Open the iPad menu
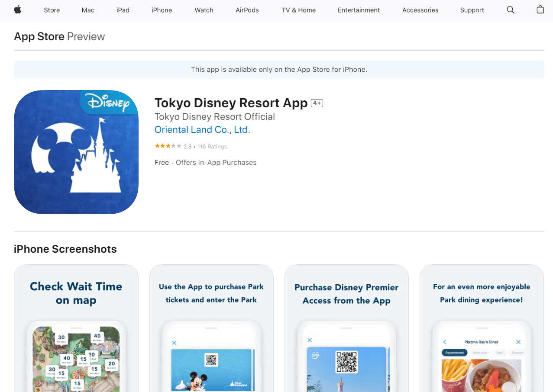553x392 pixels. click(123, 10)
